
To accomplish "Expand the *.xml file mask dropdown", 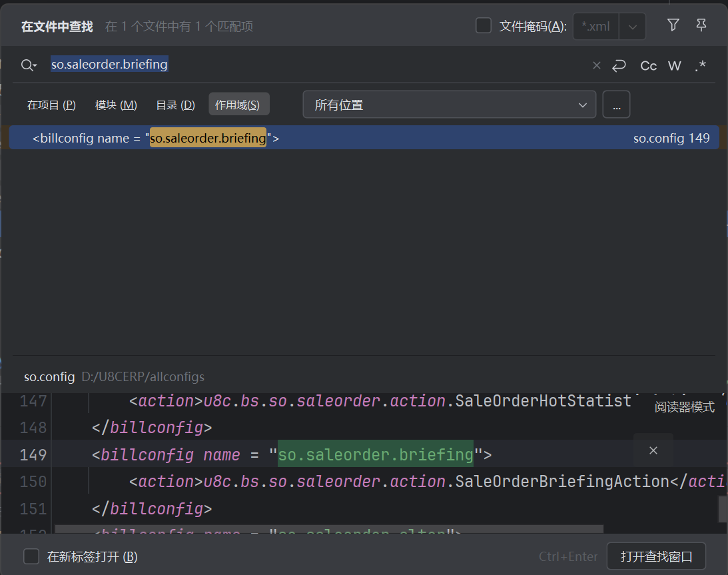I will click(633, 27).
